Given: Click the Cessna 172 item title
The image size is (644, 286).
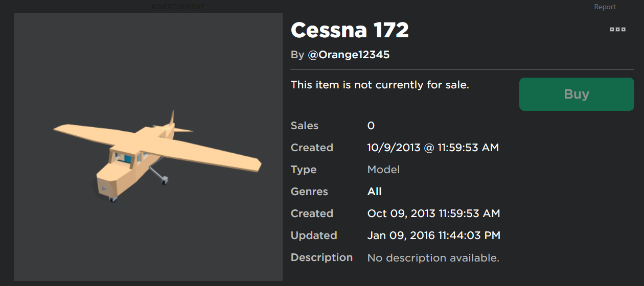Looking at the screenshot, I should click(350, 31).
